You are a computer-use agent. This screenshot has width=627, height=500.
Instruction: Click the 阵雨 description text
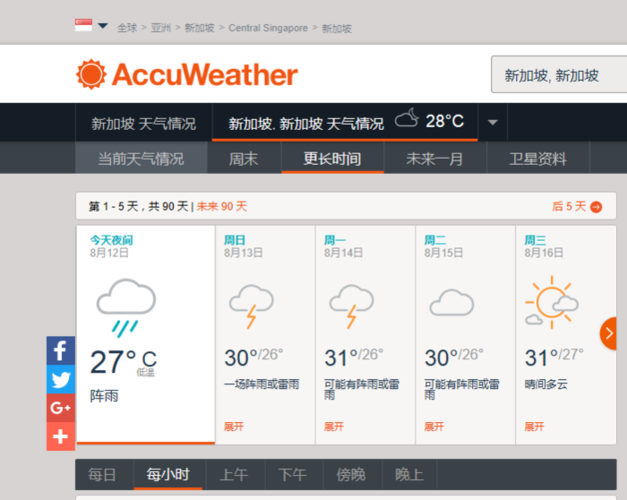coord(104,396)
